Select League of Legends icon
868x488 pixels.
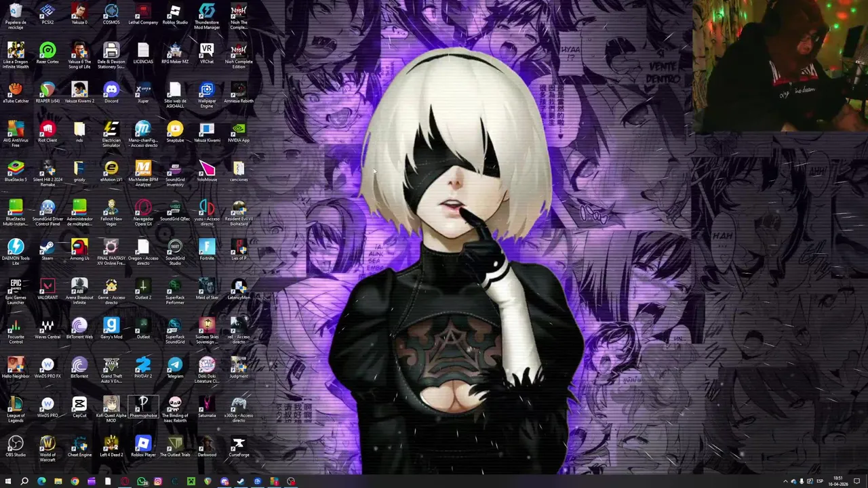[x=16, y=409]
